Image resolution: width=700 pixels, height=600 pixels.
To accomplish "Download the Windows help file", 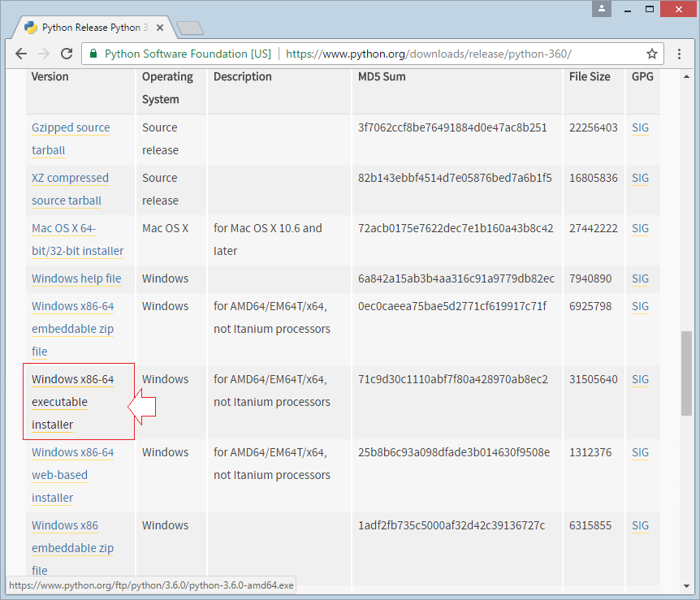I will pyautogui.click(x=76, y=278).
